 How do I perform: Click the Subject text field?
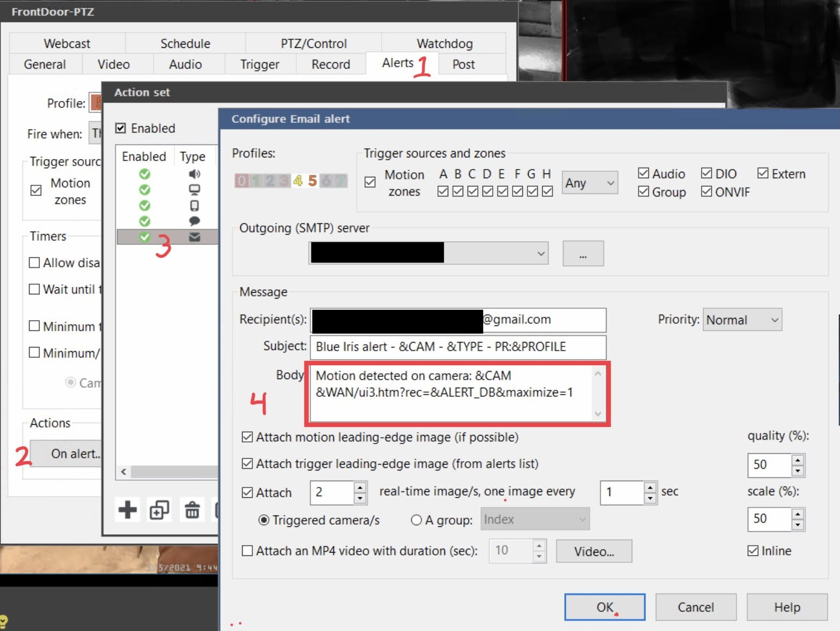click(458, 347)
